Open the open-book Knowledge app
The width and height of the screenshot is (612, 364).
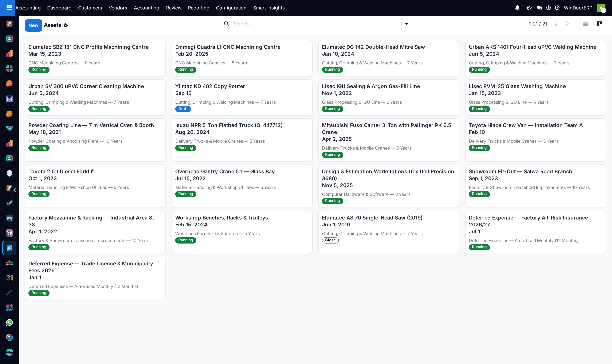pos(9,218)
